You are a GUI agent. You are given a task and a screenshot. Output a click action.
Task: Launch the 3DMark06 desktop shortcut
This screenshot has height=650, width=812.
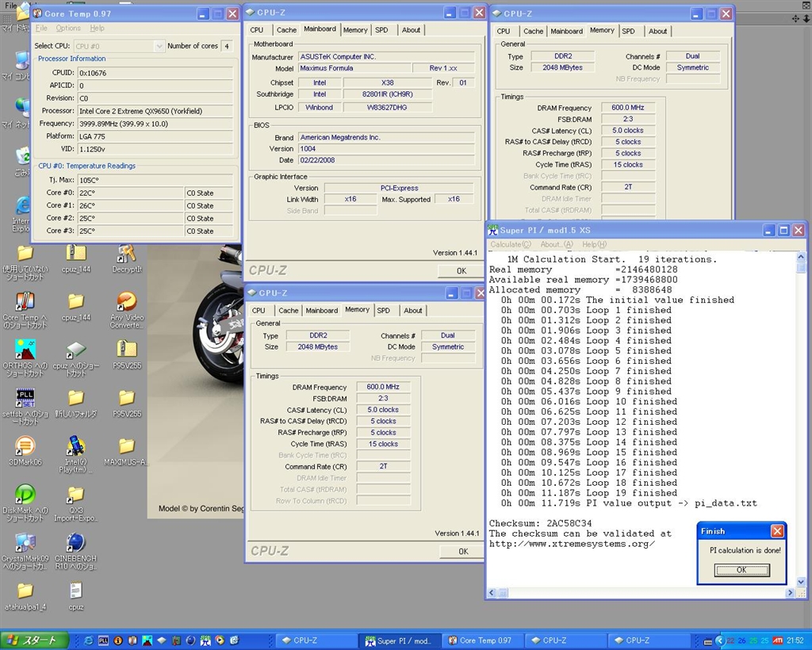tap(25, 446)
